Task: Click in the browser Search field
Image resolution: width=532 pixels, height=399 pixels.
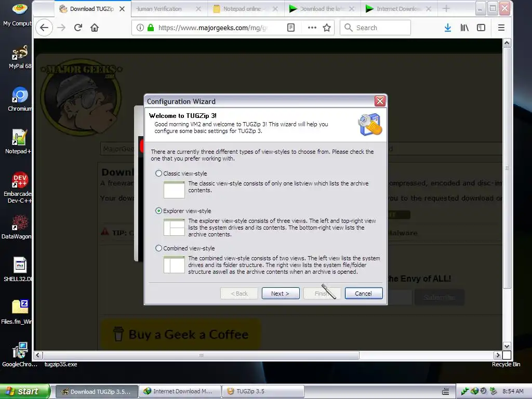Action: coord(375,28)
